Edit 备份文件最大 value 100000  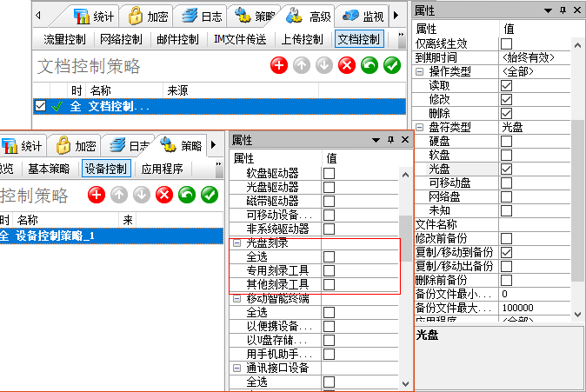click(535, 308)
